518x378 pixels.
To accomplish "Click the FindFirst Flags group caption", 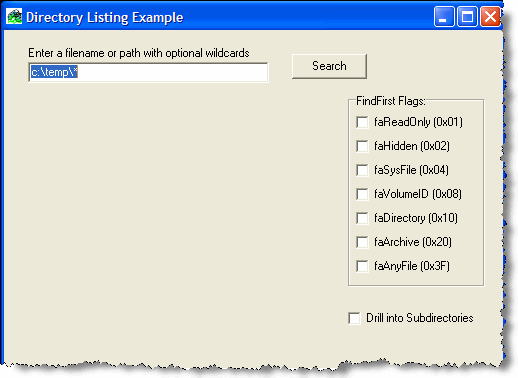I will [391, 101].
